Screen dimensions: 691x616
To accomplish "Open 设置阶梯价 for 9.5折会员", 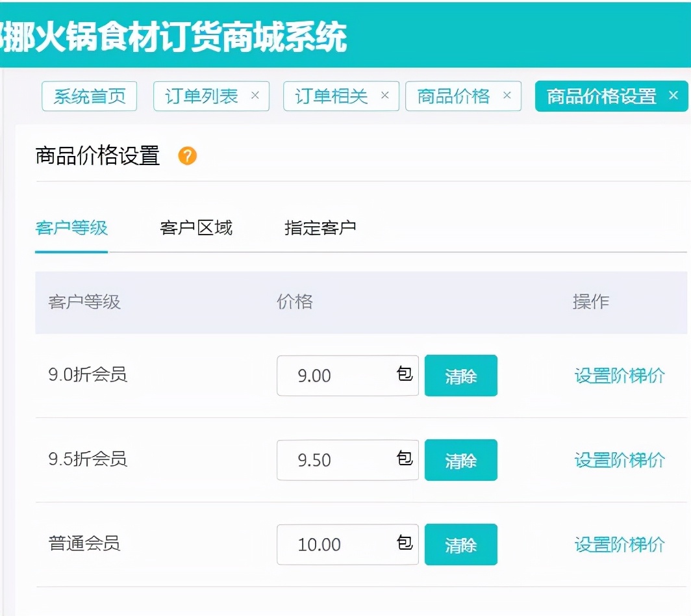I will pos(619,460).
